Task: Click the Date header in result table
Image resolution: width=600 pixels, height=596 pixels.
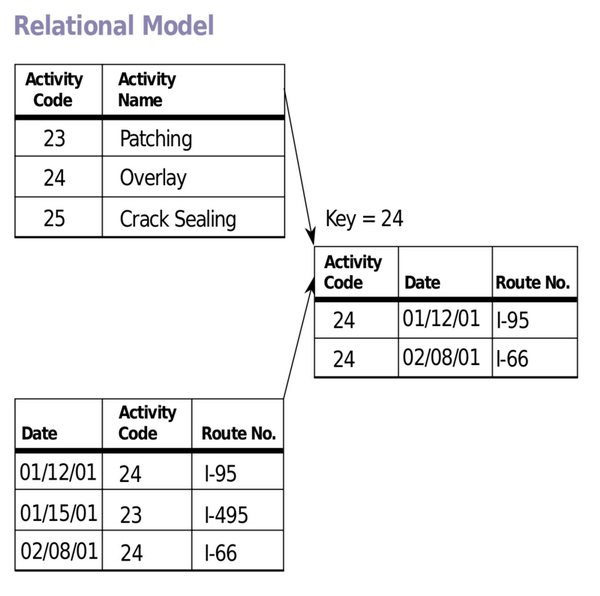Action: point(422,283)
